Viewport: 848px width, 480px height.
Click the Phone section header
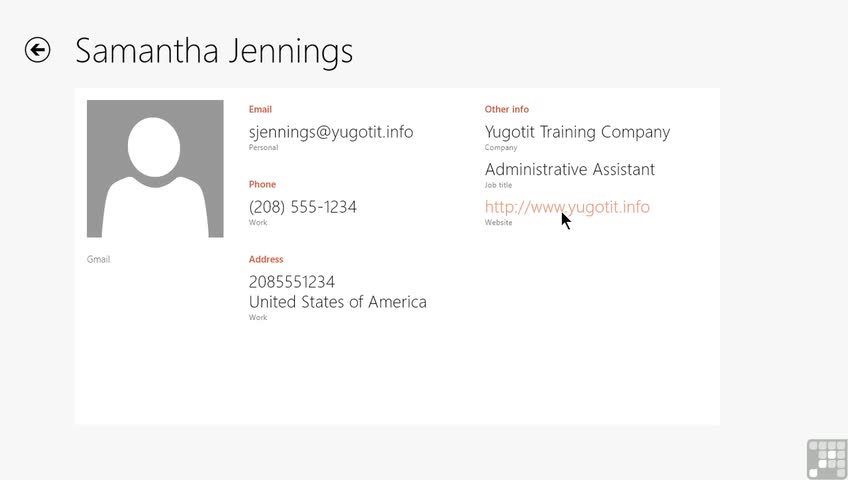pos(262,185)
